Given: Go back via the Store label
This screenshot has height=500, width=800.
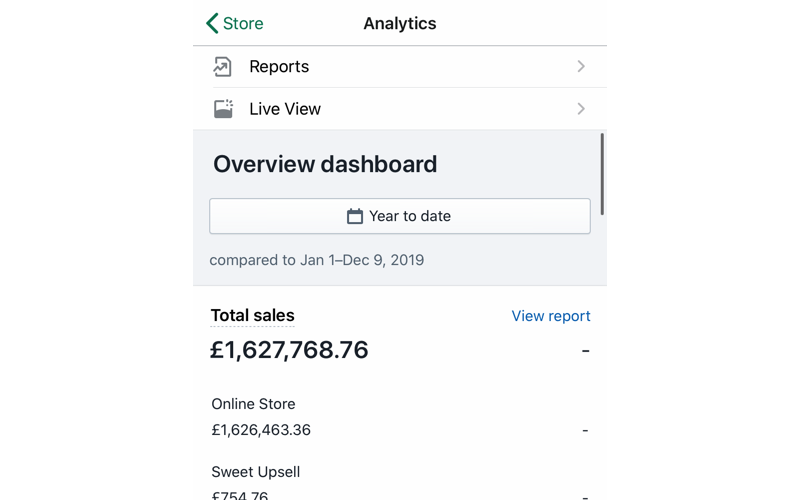Looking at the screenshot, I should [x=243, y=23].
